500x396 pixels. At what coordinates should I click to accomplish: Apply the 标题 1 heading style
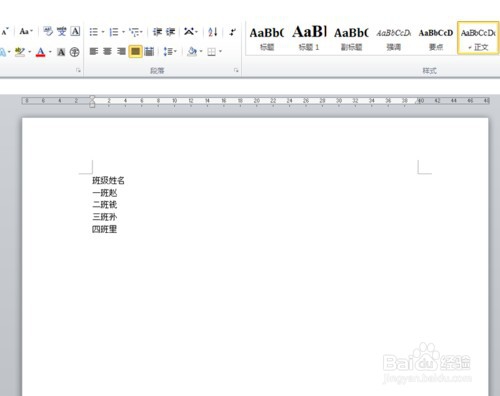point(309,38)
